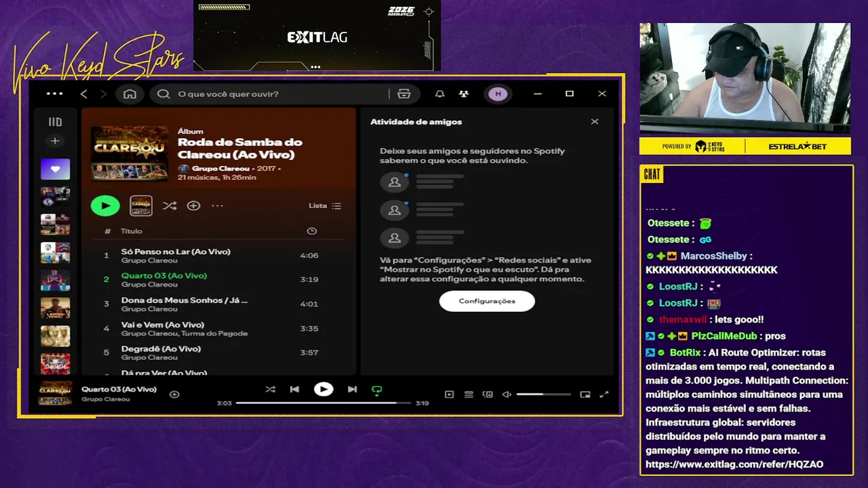
Task: Create a playlist with the plus icon
Action: pyautogui.click(x=55, y=141)
